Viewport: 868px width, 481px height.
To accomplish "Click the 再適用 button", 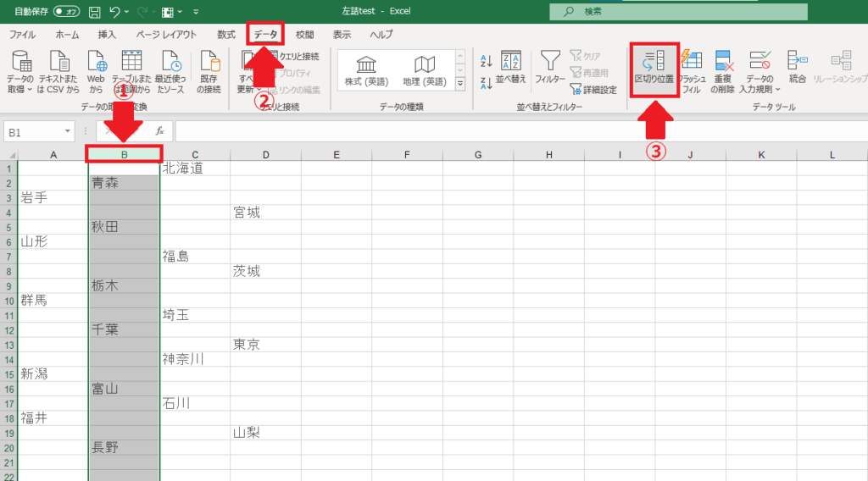I will click(590, 73).
